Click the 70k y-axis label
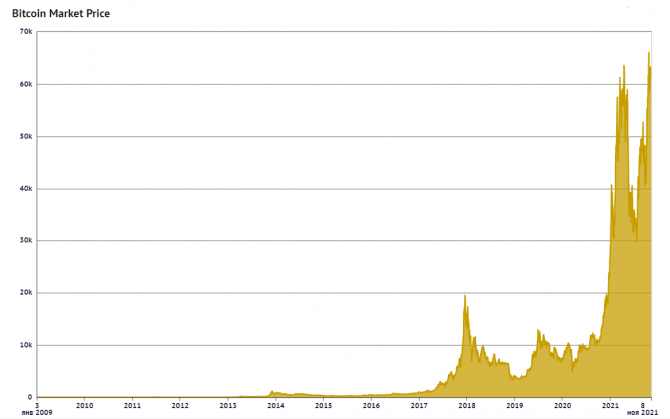Image resolution: width=670 pixels, height=419 pixels. point(26,32)
